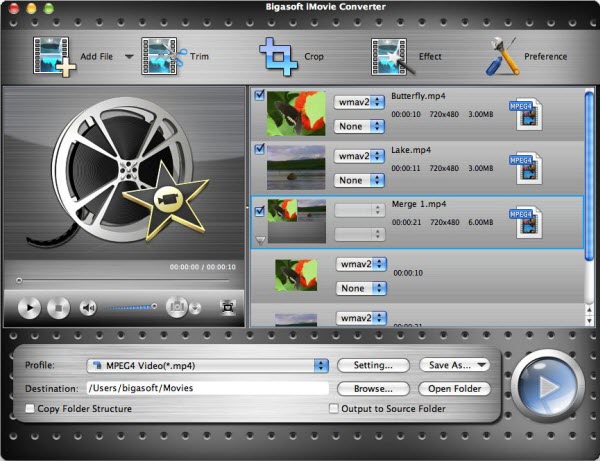The width and height of the screenshot is (600, 461).
Task: Adjust the volume slider
Action: (131, 307)
